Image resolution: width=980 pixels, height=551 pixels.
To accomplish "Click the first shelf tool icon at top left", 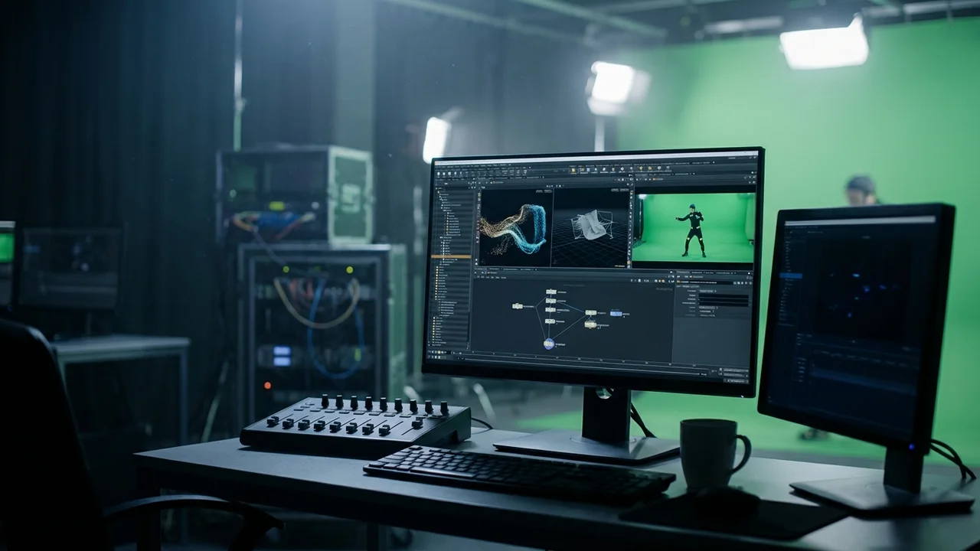I will pyautogui.click(x=439, y=174).
